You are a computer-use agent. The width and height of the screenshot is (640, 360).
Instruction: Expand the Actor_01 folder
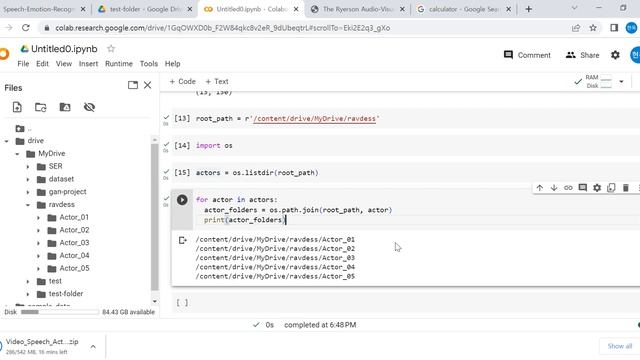pyautogui.click(x=38, y=218)
